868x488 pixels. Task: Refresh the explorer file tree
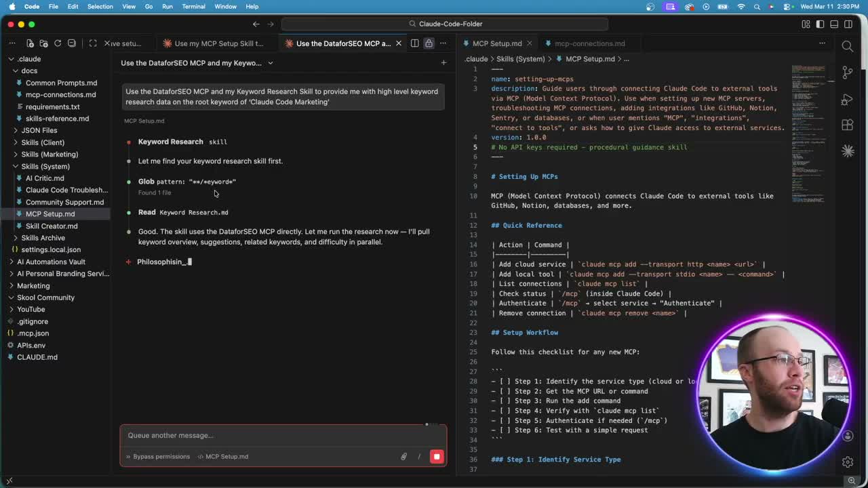58,43
